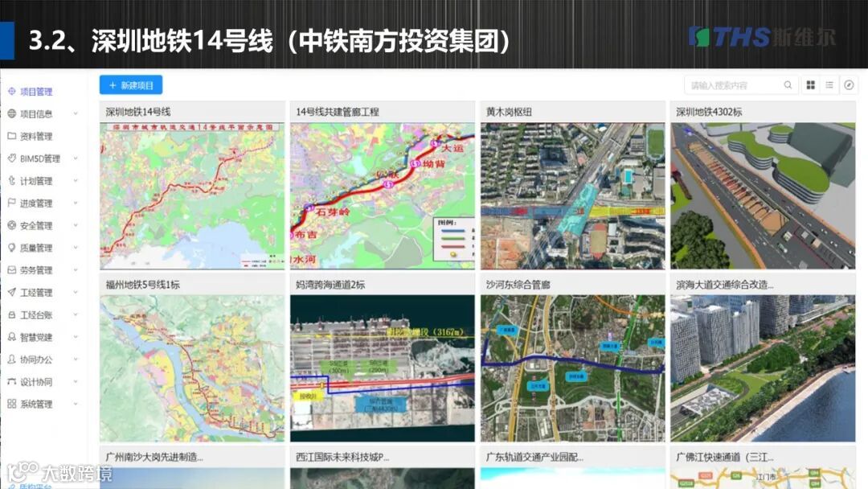Screen dimensions: 868x489
Task: Click the 沙河东综合管廊 title text
Action: click(518, 284)
